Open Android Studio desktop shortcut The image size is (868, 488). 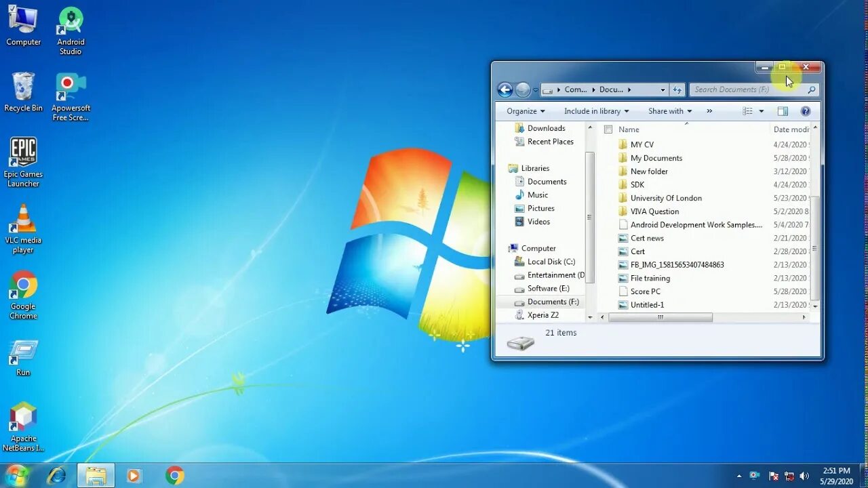click(71, 31)
